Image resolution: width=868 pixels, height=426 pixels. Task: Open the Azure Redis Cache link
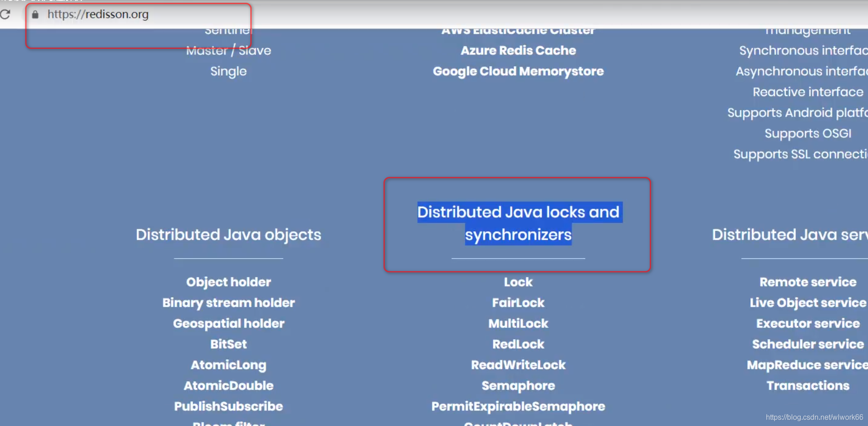click(518, 50)
